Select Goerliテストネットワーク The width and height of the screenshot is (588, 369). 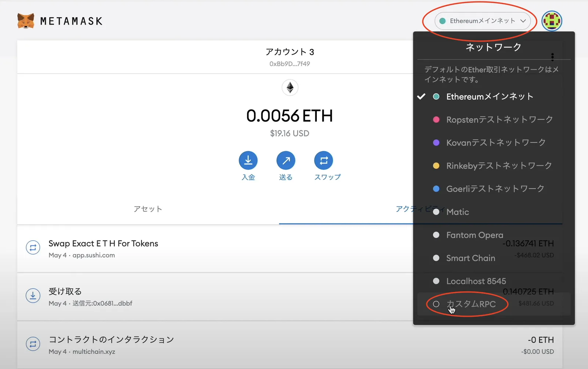click(x=494, y=189)
